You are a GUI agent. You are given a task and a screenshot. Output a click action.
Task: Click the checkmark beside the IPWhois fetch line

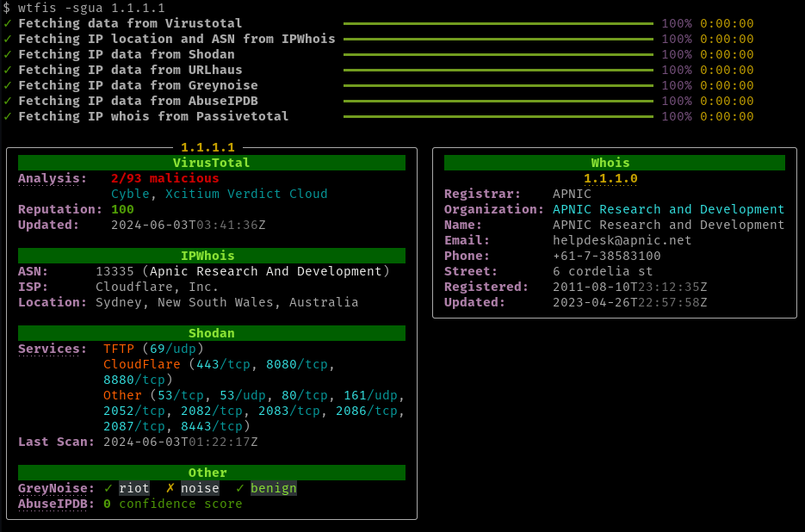(x=9, y=39)
